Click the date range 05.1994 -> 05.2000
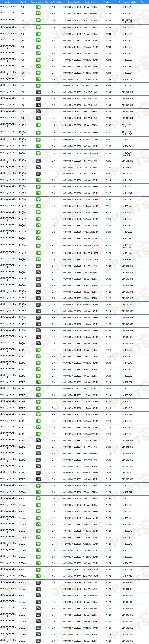 coord(72,154)
